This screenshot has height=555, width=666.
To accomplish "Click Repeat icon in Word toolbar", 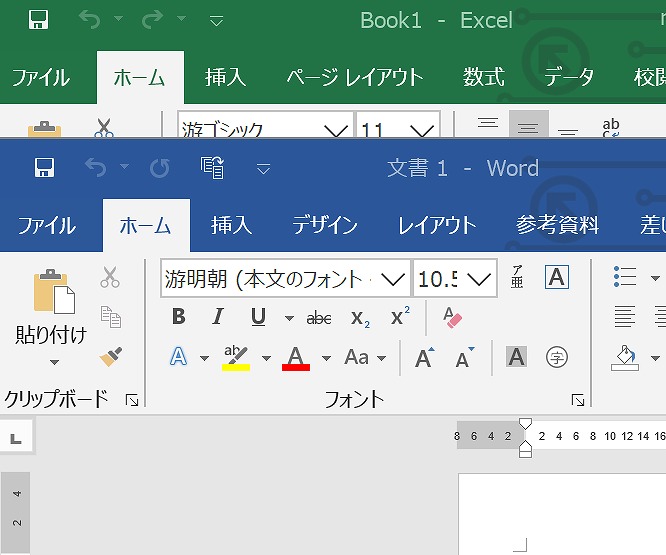I will [x=160, y=168].
